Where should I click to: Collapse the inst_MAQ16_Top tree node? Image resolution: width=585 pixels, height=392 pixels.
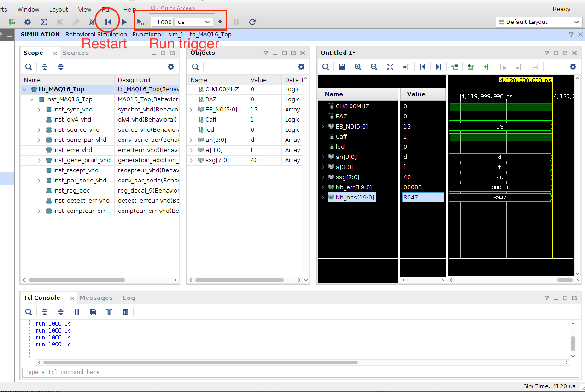click(32, 99)
